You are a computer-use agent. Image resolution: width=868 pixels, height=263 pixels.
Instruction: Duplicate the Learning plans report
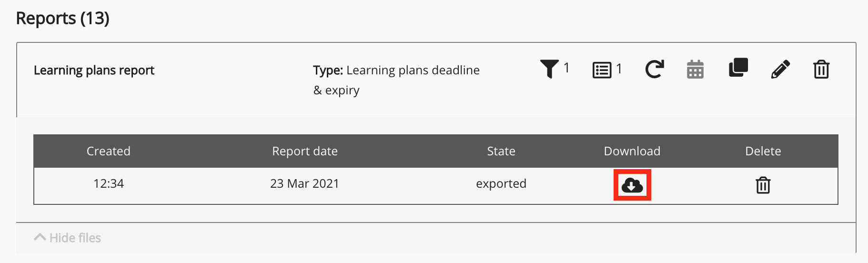738,68
